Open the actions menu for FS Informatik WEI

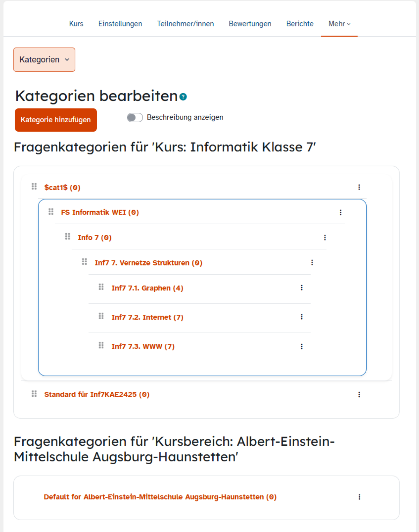[340, 212]
